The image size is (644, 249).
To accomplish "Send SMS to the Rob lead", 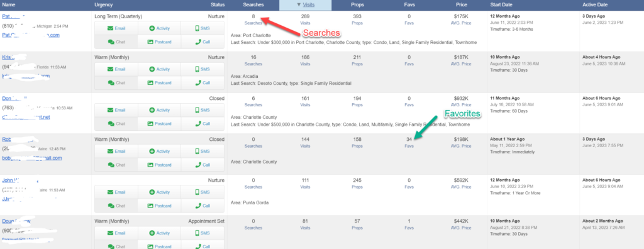I will click(203, 151).
